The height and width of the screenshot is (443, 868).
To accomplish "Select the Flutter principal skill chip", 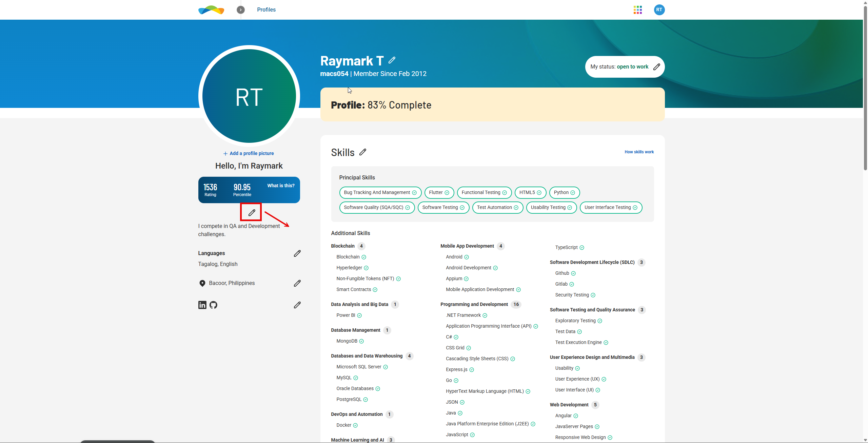I will pos(439,193).
